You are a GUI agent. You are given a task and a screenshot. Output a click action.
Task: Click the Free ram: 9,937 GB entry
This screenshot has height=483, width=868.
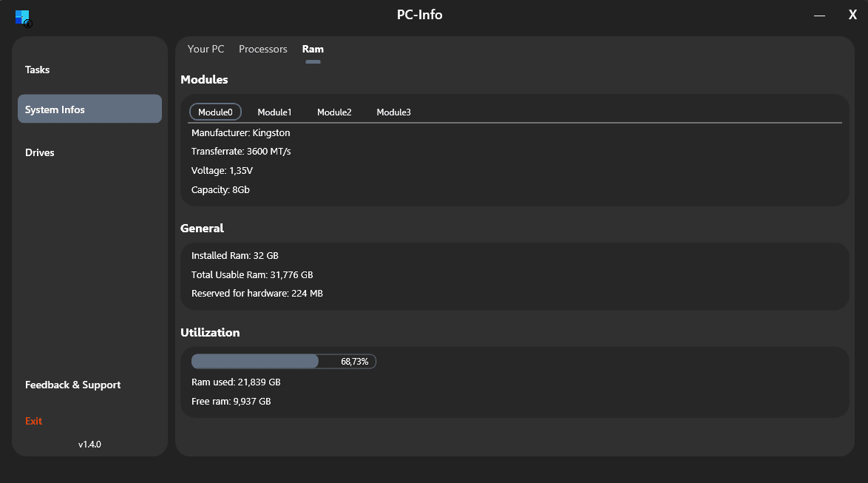pyautogui.click(x=231, y=401)
